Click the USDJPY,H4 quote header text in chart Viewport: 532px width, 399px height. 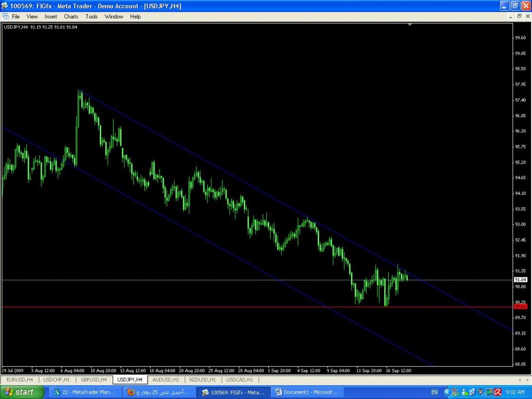point(40,27)
